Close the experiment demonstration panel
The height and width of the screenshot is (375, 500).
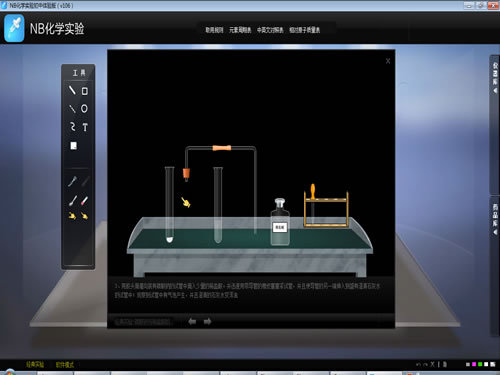[x=388, y=61]
